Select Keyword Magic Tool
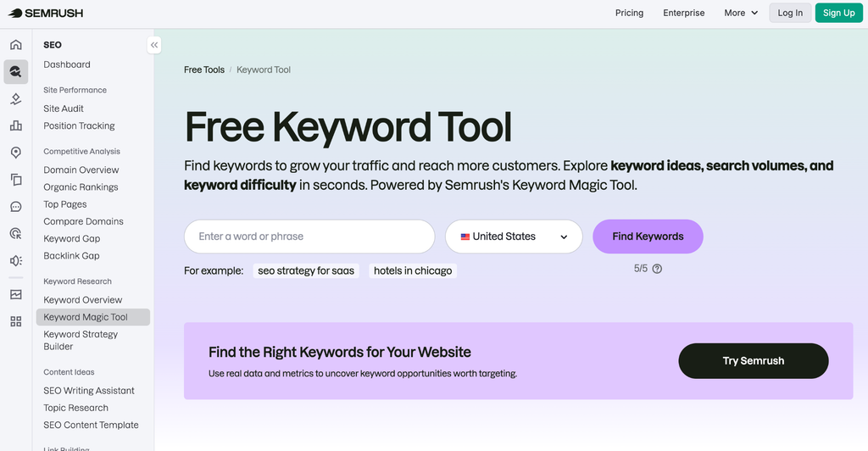This screenshot has height=451, width=868. [93, 317]
